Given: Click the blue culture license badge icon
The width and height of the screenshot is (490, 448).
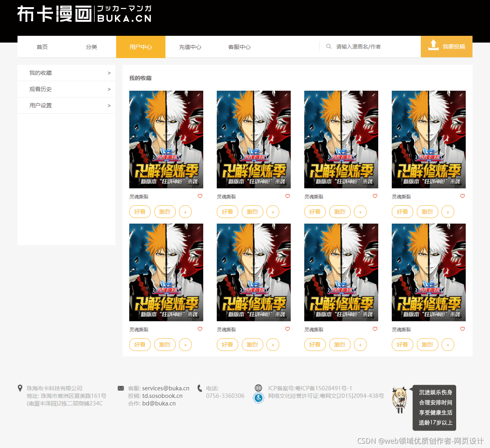Looking at the screenshot, I should (259, 397).
